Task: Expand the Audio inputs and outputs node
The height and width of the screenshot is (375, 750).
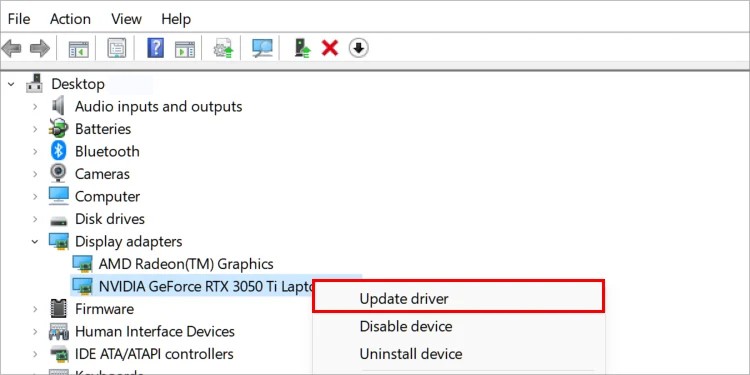Action: point(35,106)
